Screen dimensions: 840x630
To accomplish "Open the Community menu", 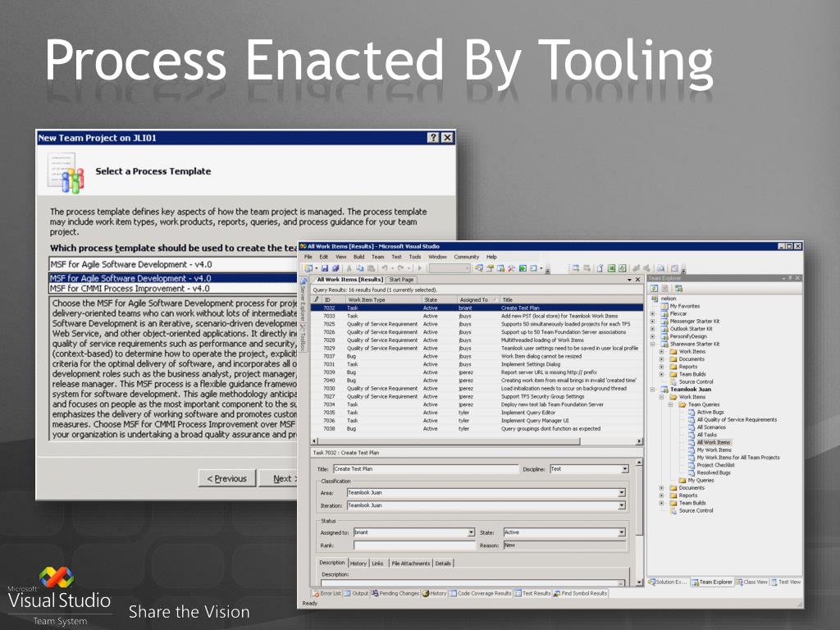I will [x=466, y=257].
